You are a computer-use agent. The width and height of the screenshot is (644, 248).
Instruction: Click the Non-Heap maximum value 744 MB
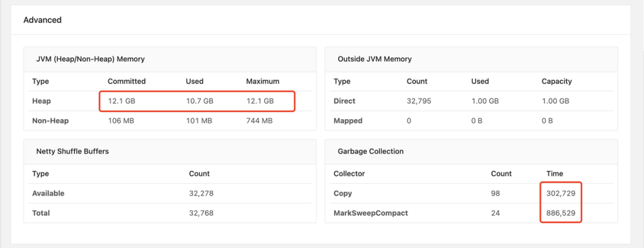click(x=259, y=121)
